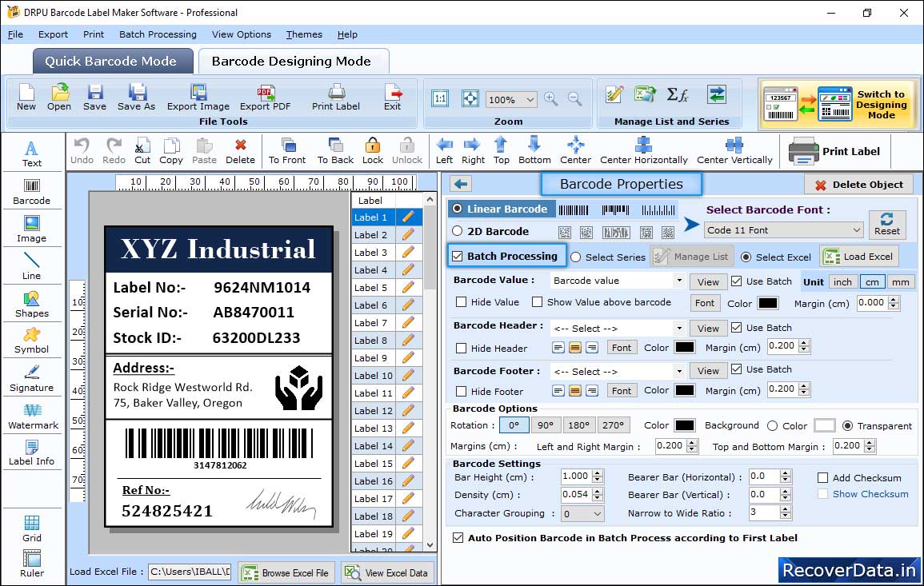
Task: Enable the Add Checksum checkbox
Action: coord(822,477)
